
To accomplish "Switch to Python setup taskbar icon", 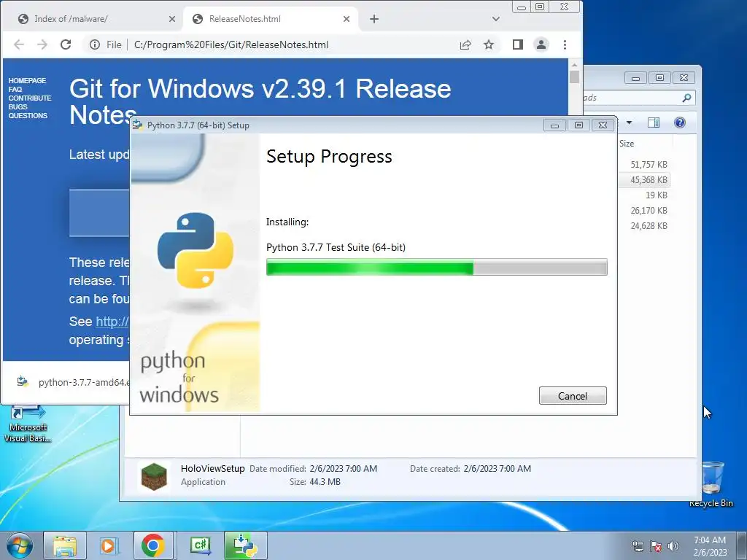I will coord(246,545).
